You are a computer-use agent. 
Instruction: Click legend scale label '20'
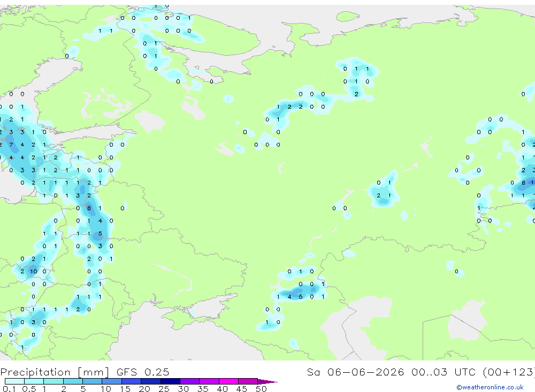point(144,389)
